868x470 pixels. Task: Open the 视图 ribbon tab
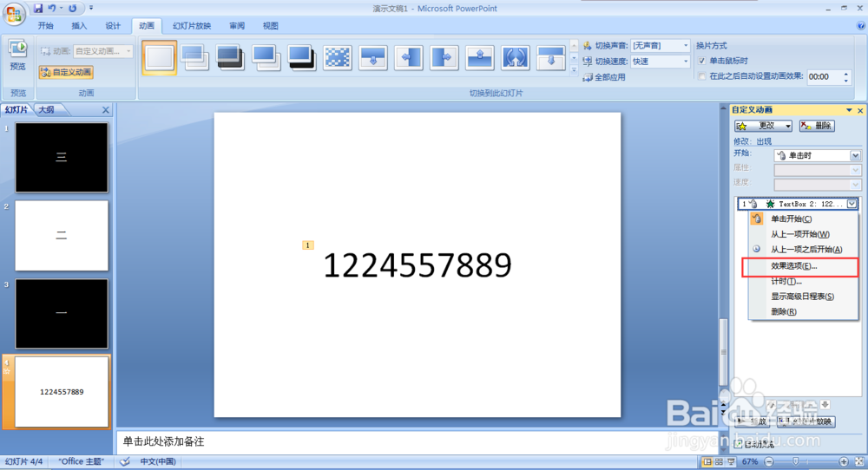[271, 26]
